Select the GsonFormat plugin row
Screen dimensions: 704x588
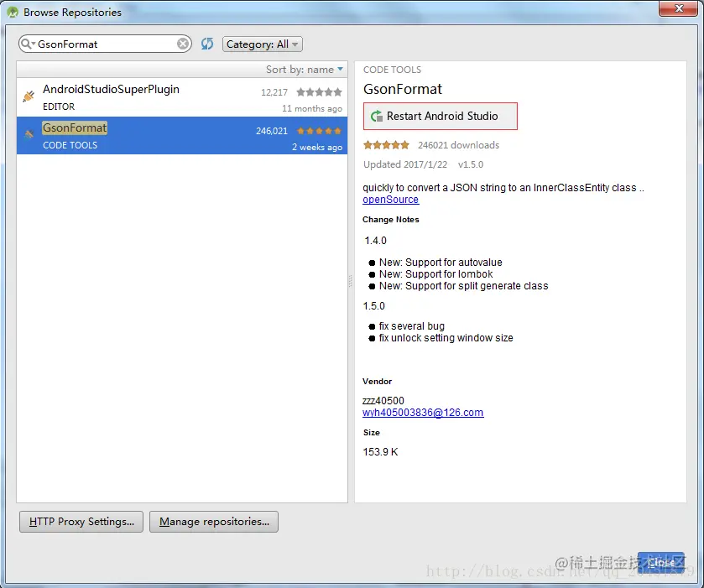(x=182, y=136)
